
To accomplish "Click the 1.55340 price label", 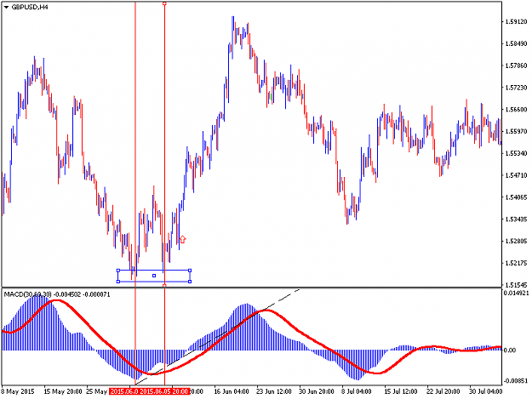I will [516, 153].
